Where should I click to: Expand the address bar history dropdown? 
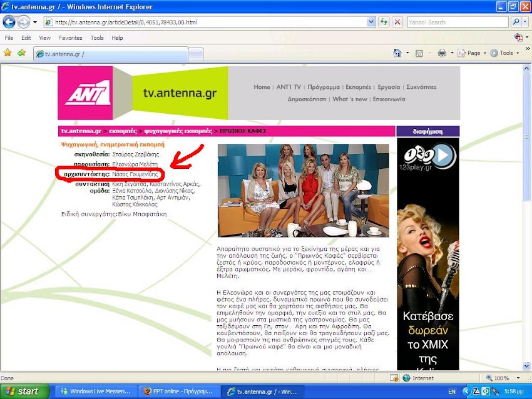pos(371,23)
